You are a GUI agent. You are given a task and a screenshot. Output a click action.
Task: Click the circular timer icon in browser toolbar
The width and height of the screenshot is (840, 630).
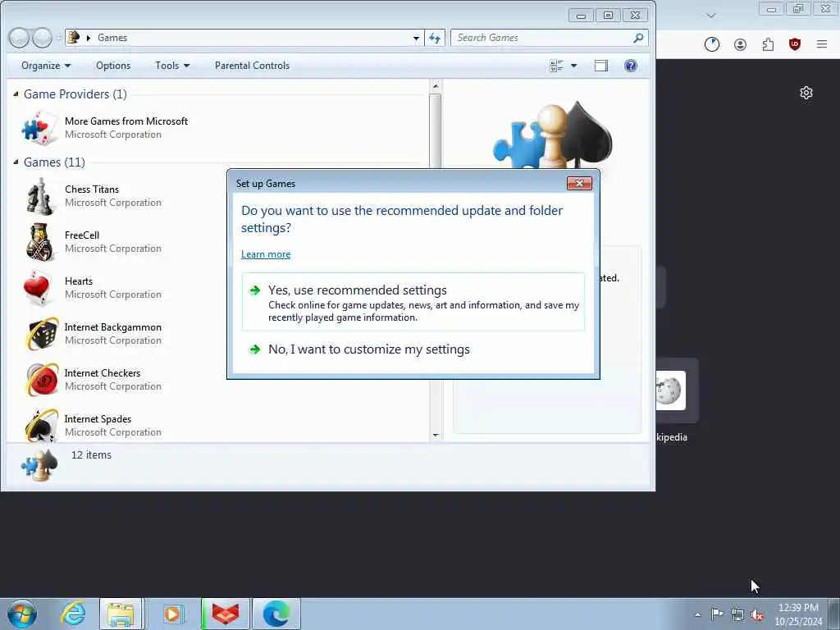[x=712, y=44]
